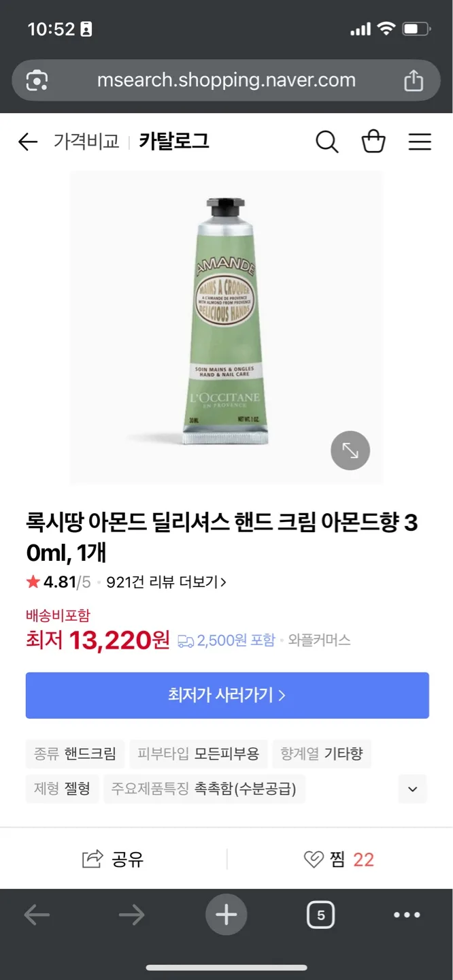This screenshot has width=453, height=980.
Task: Open search with the magnifier icon
Action: click(x=326, y=142)
